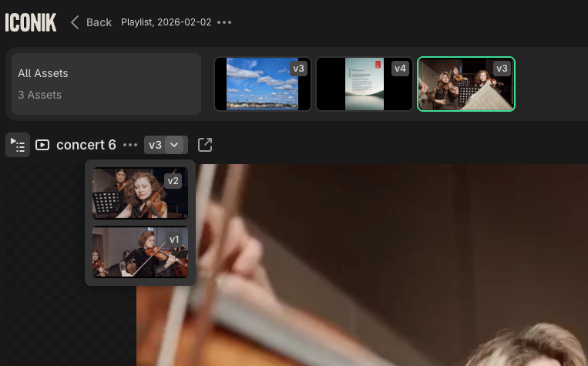Select the All Assets panel
The width and height of the screenshot is (588, 366).
(106, 84)
